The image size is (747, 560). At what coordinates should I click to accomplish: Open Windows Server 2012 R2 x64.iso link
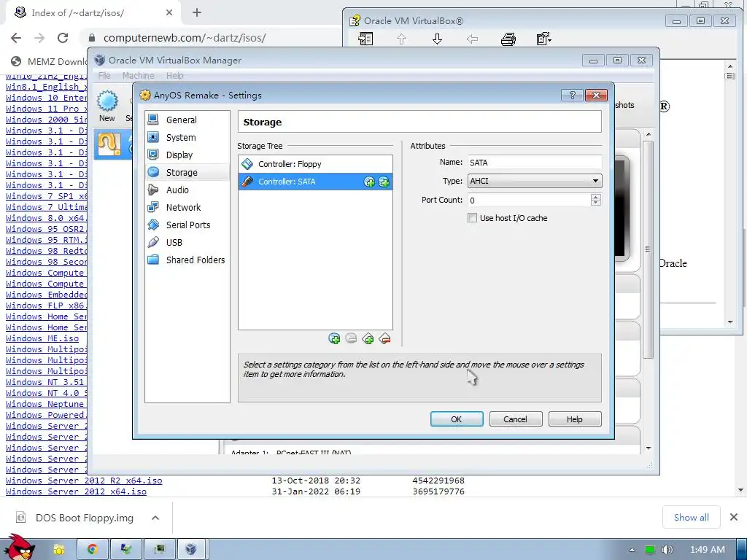click(84, 481)
